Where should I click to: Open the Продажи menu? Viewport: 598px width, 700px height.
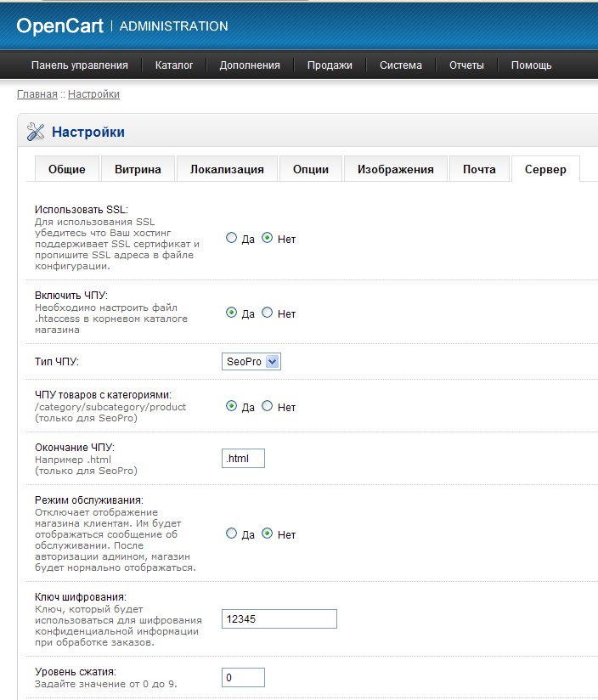coord(330,65)
